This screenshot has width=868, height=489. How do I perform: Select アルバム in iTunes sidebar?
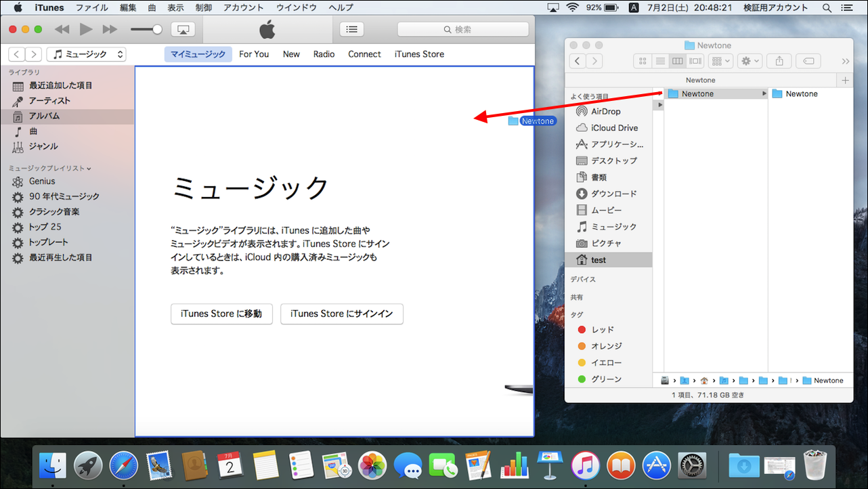pyautogui.click(x=67, y=116)
